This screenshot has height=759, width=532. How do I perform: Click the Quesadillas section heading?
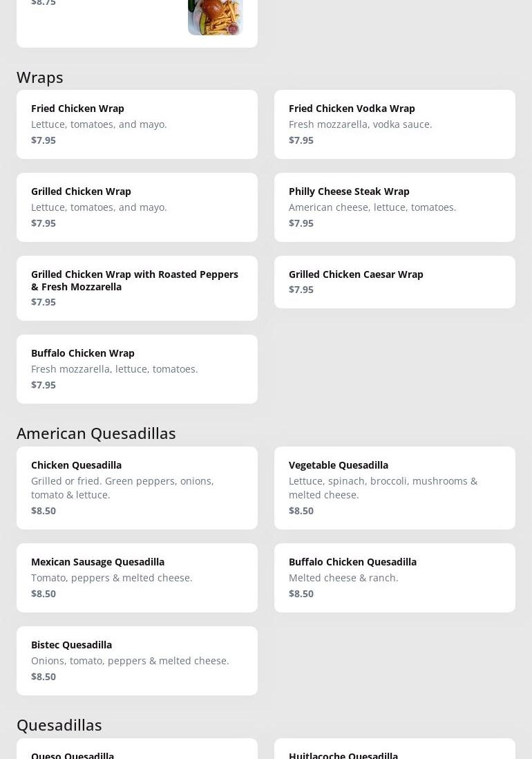(59, 725)
